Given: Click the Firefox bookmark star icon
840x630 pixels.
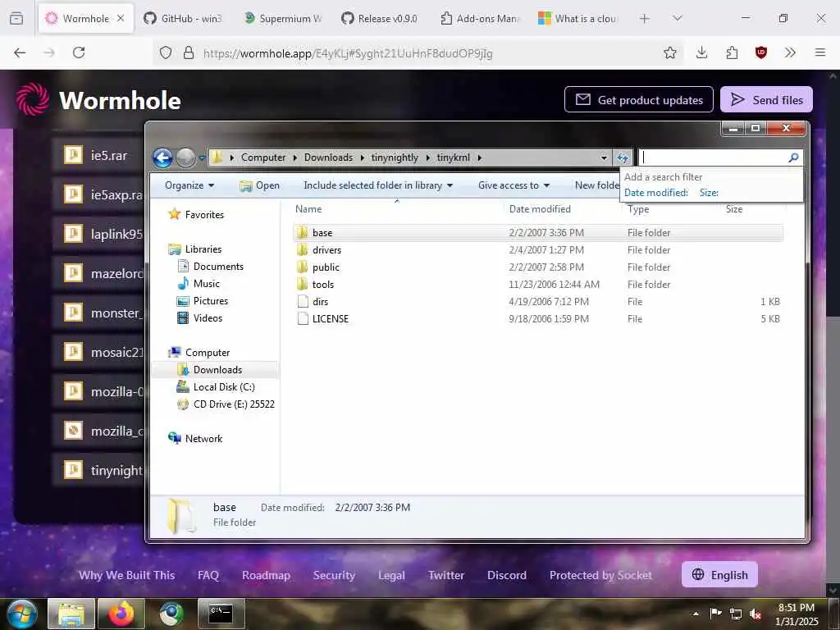Looking at the screenshot, I should pyautogui.click(x=669, y=52).
